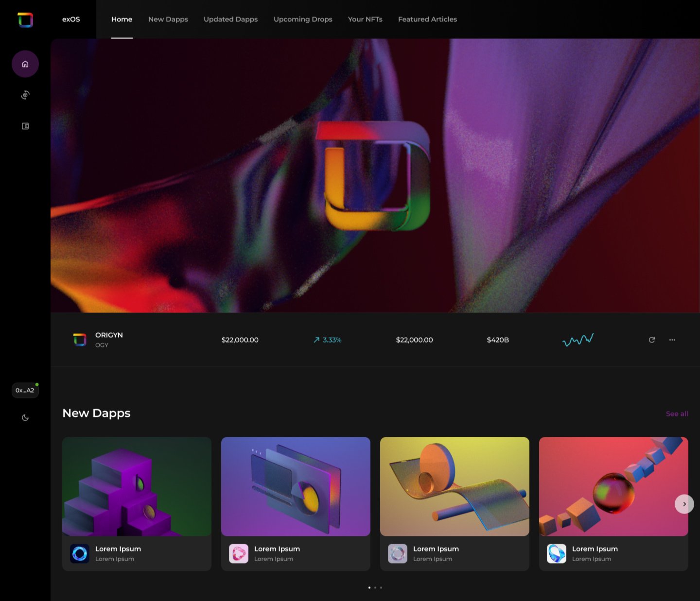The width and height of the screenshot is (700, 601).
Task: Click the 0x...A2 wallet address badge
Action: (25, 390)
